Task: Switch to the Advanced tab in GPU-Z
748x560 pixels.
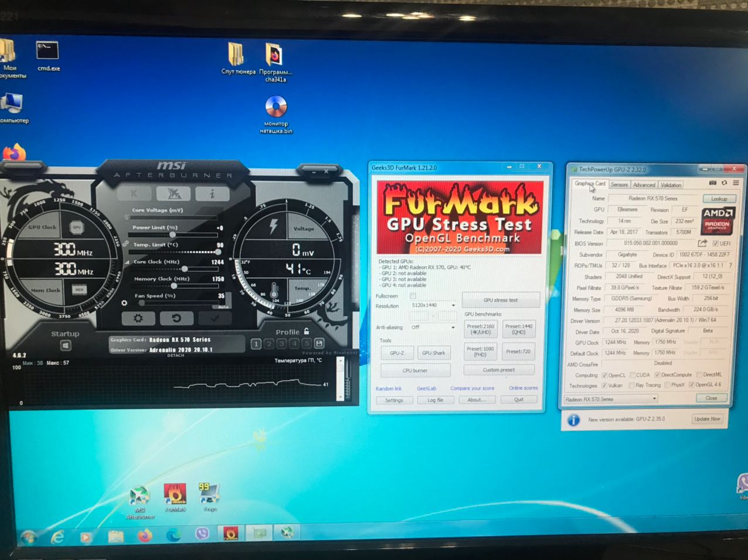Action: pyautogui.click(x=644, y=185)
